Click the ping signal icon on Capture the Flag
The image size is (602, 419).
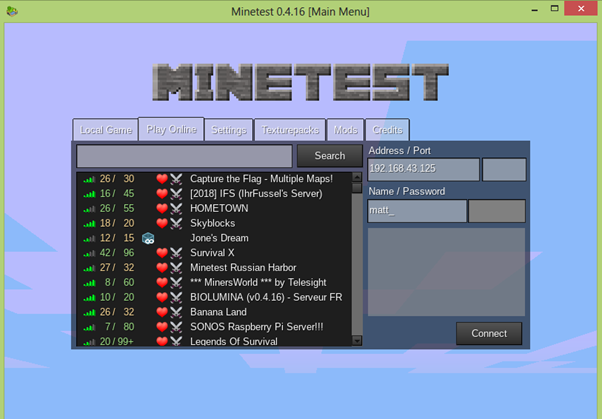click(x=89, y=179)
